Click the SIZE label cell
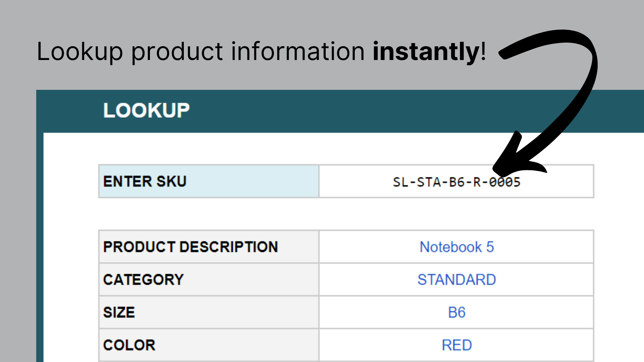The image size is (644, 362). tap(119, 312)
